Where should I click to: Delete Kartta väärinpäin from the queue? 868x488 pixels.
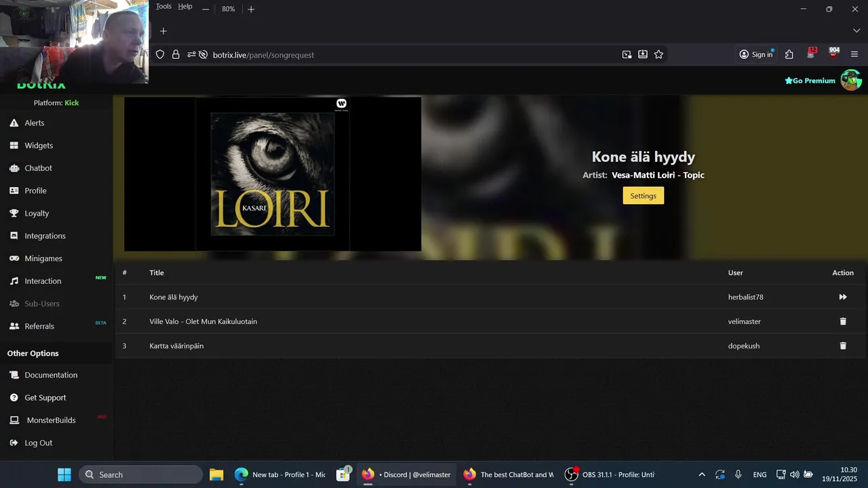[843, 346]
